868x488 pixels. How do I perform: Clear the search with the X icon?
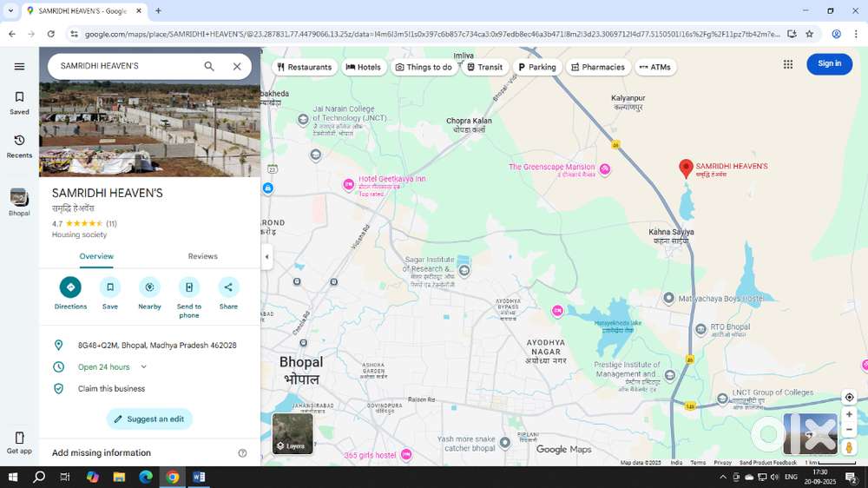click(237, 67)
